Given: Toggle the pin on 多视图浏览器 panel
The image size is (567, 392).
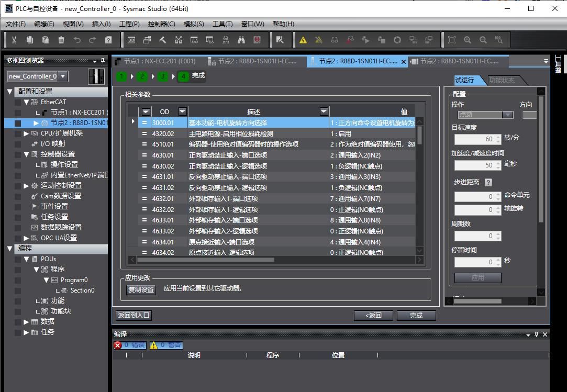Looking at the screenshot, I should [x=103, y=61].
